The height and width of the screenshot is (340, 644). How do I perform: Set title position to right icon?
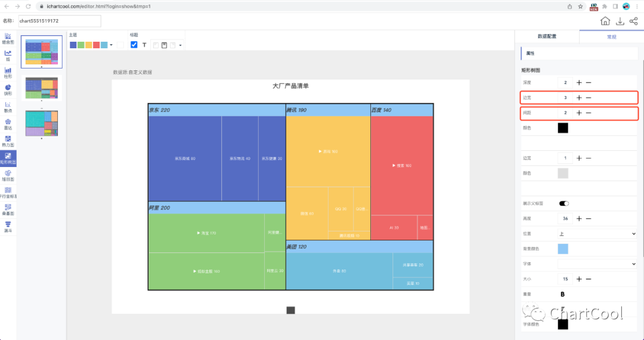tap(172, 45)
